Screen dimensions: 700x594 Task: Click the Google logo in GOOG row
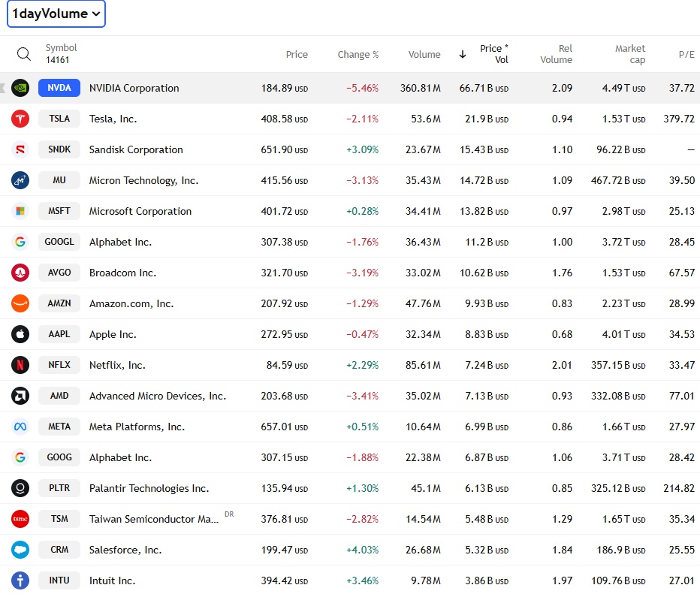pyautogui.click(x=20, y=457)
